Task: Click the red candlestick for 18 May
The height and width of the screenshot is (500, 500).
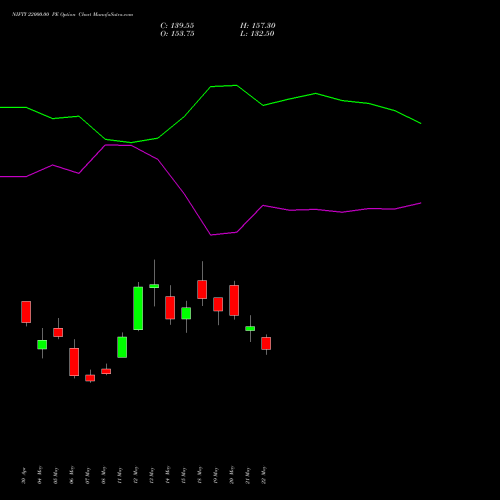Action: point(202,289)
